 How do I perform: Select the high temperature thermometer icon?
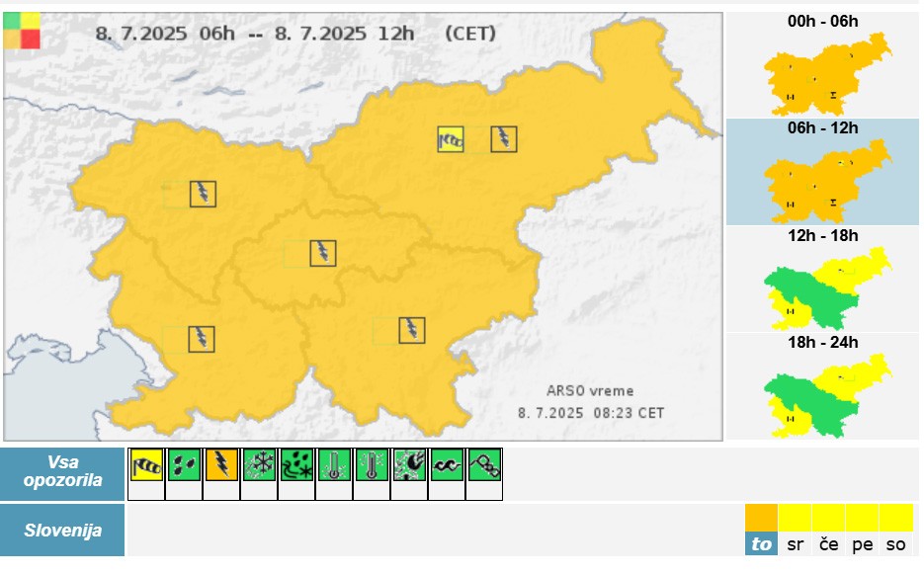pyautogui.click(x=372, y=464)
